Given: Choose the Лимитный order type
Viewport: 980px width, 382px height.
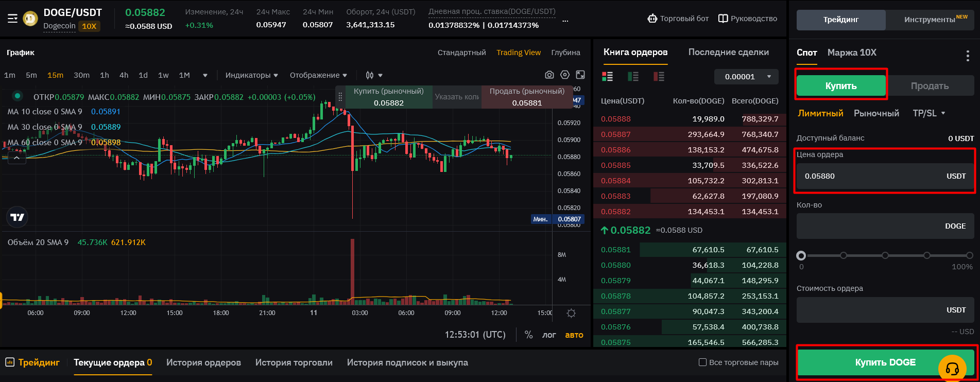Looking at the screenshot, I should (x=820, y=113).
